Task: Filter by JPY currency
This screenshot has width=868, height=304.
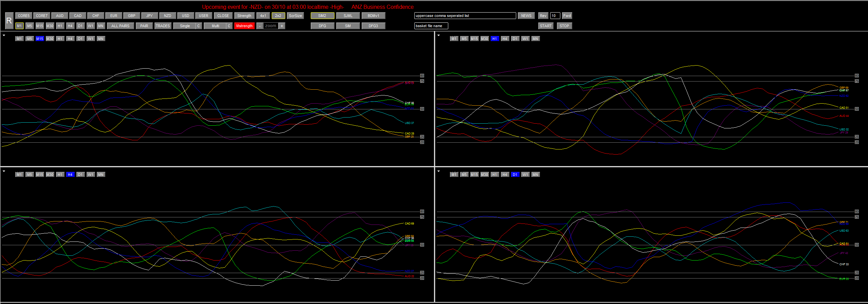Action: tap(150, 16)
